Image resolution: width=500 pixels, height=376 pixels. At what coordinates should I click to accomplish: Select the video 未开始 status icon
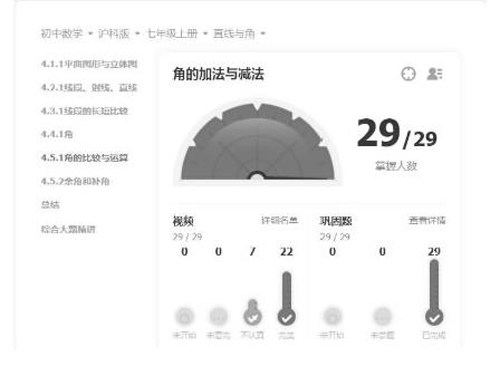184,316
